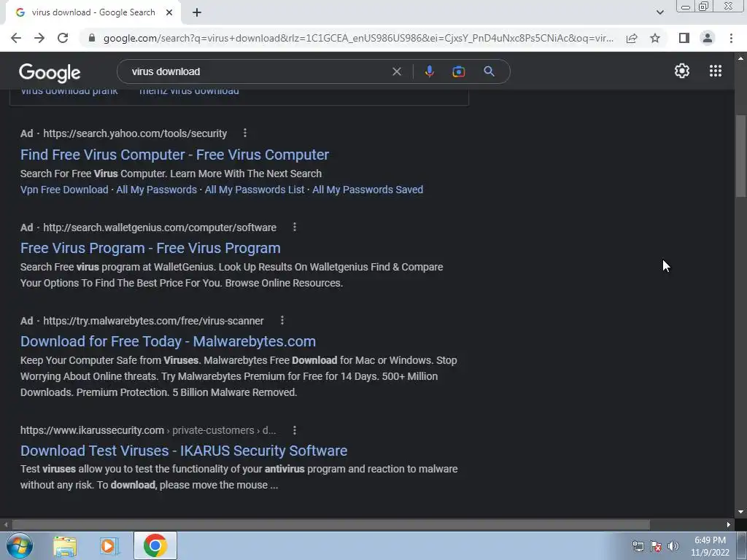
Task: Open Vpn Free Download sitelink
Action: [x=64, y=190]
